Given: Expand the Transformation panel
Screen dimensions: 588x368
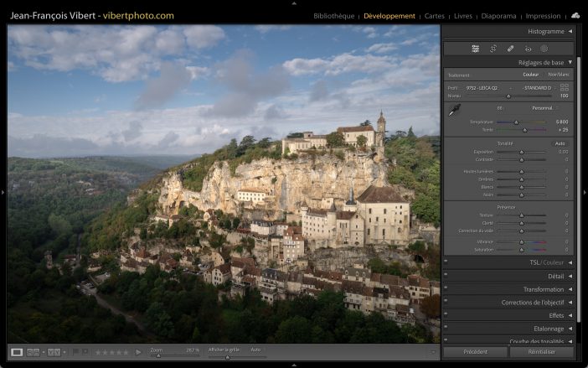Looking at the screenshot, I should click(x=570, y=289).
